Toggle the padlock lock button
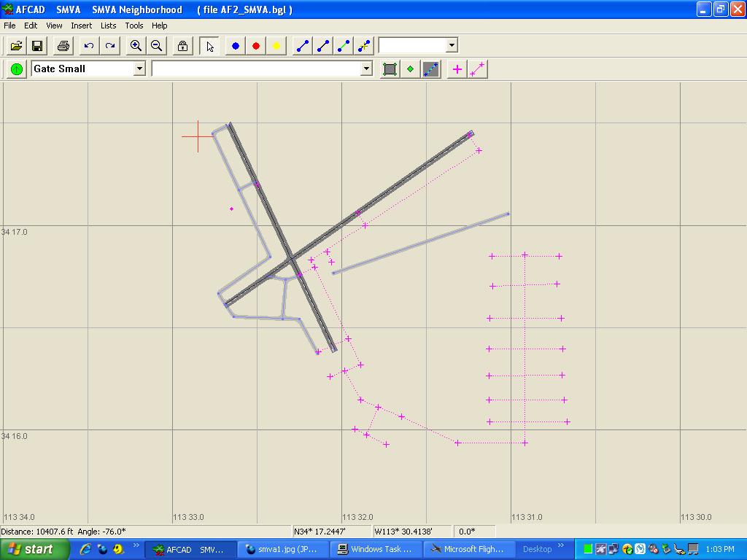 (x=182, y=46)
